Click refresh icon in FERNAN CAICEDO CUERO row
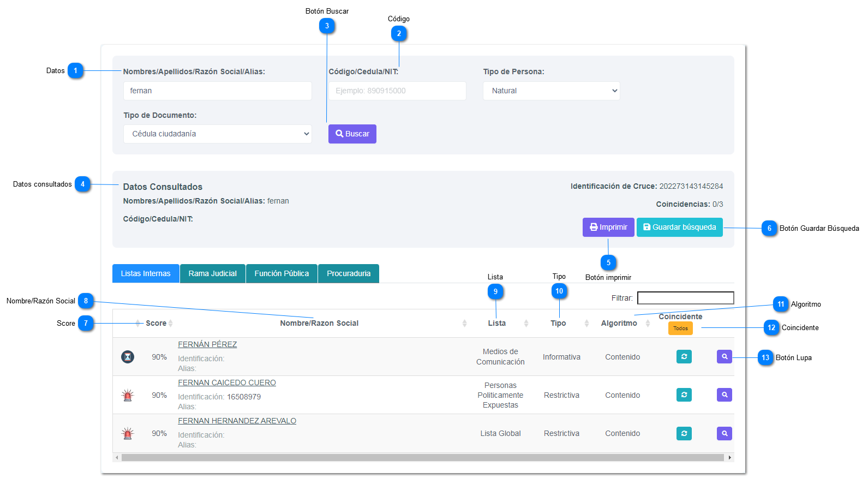The height and width of the screenshot is (478, 868). click(x=684, y=395)
